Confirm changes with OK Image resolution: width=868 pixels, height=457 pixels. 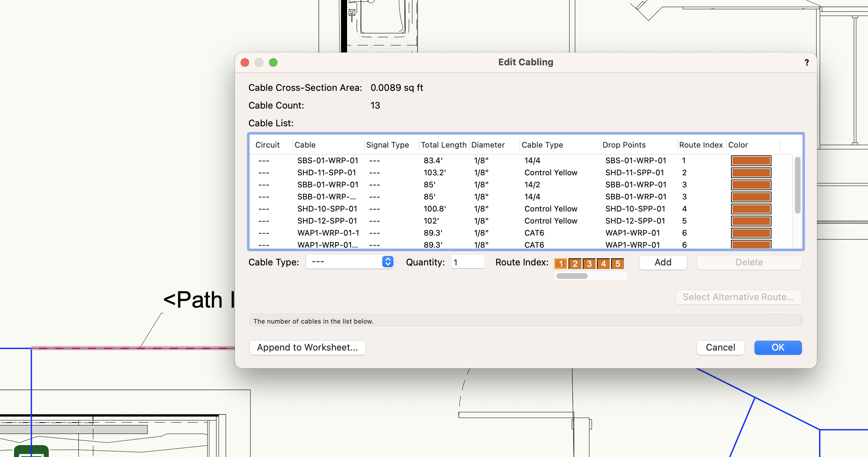coord(778,347)
